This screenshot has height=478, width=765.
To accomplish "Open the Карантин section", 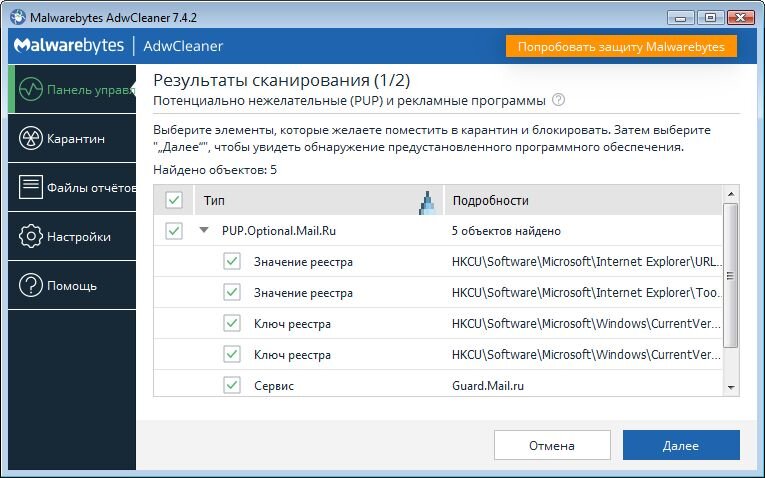I will point(72,139).
